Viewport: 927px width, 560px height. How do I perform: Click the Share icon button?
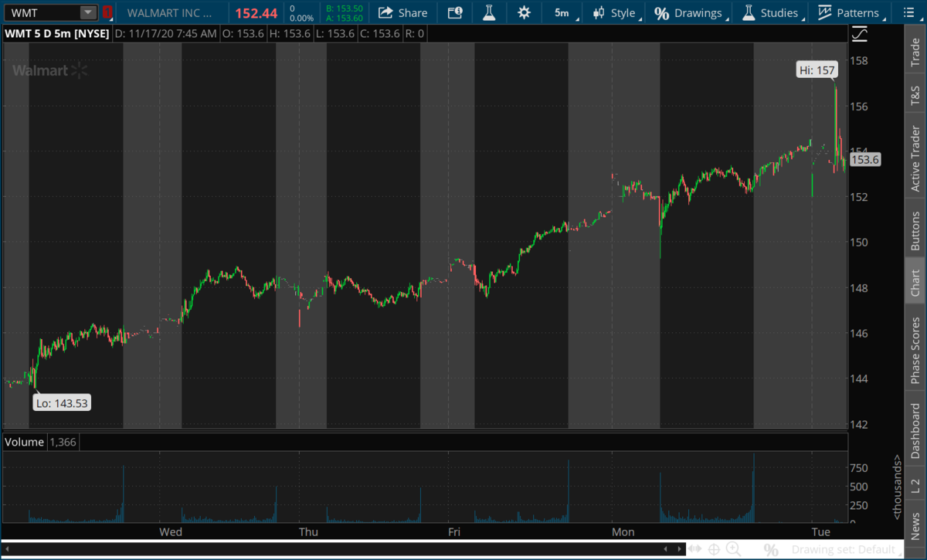tap(402, 12)
